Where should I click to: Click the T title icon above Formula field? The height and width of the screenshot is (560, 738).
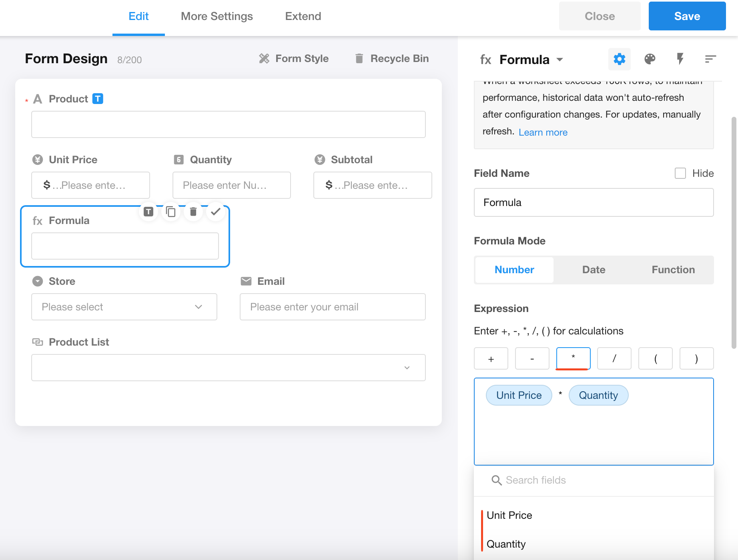tap(148, 212)
